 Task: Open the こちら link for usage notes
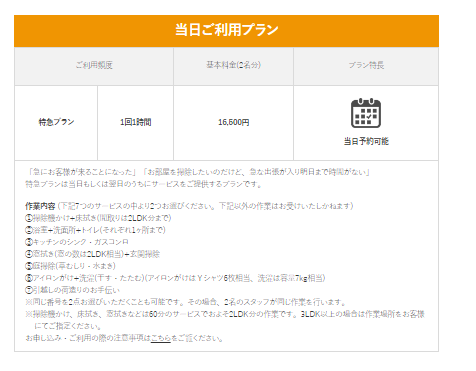[x=161, y=338]
